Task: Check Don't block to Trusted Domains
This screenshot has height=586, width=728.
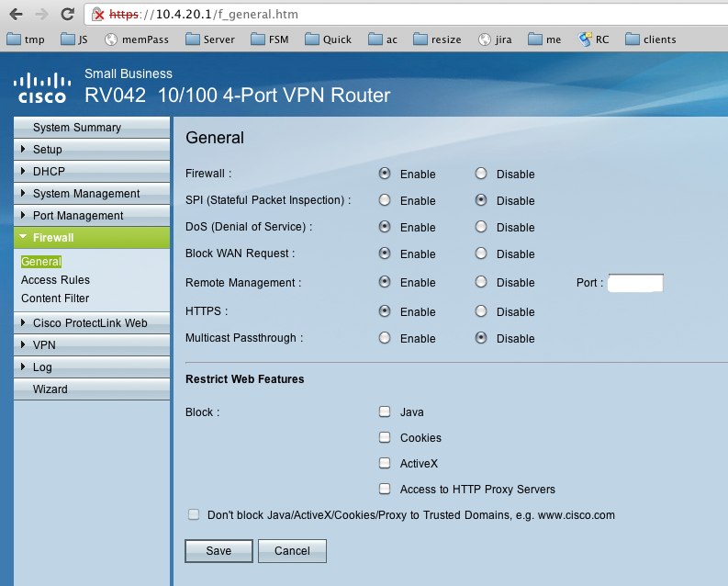Action: (x=194, y=514)
